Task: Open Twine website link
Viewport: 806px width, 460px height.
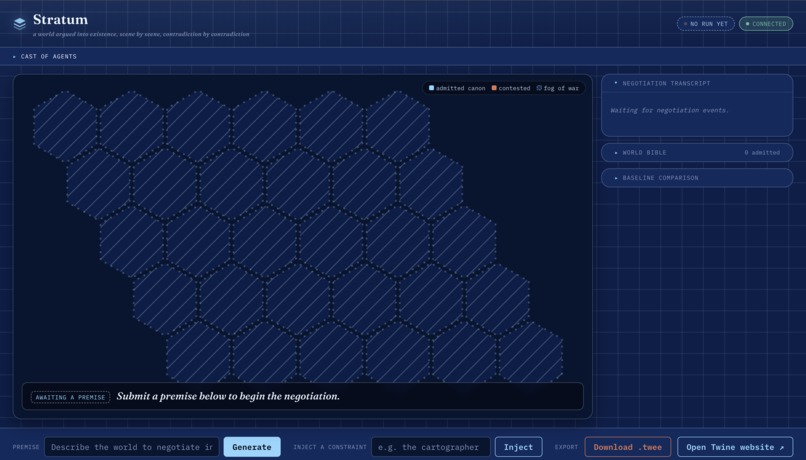Action: (735, 447)
